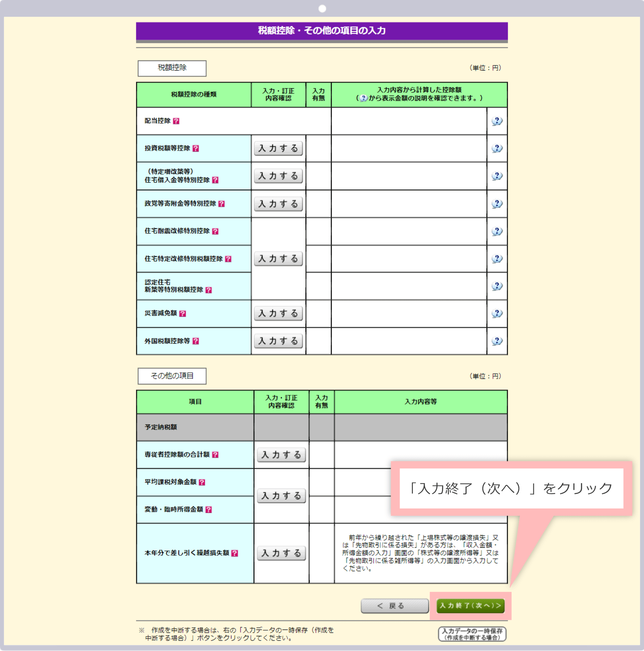The width and height of the screenshot is (644, 651).
Task: Open the 平均課税対象金額 help icon
Action: [x=202, y=482]
